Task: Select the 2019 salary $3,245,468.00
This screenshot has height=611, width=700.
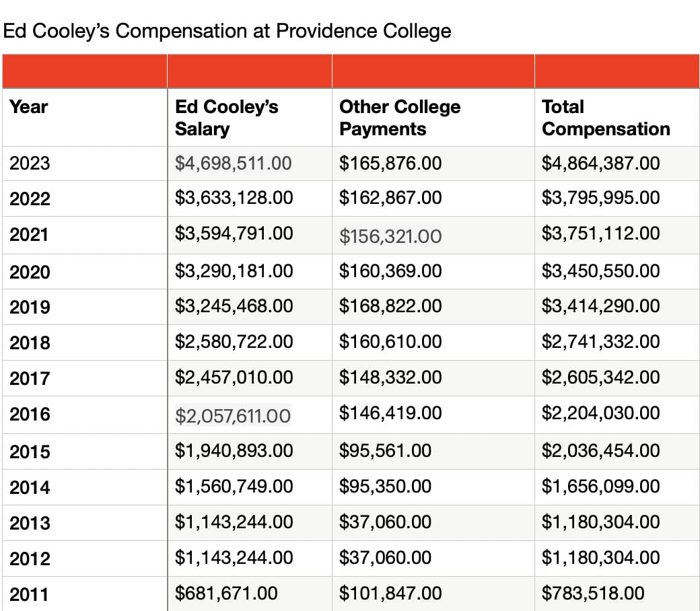Action: coord(234,306)
